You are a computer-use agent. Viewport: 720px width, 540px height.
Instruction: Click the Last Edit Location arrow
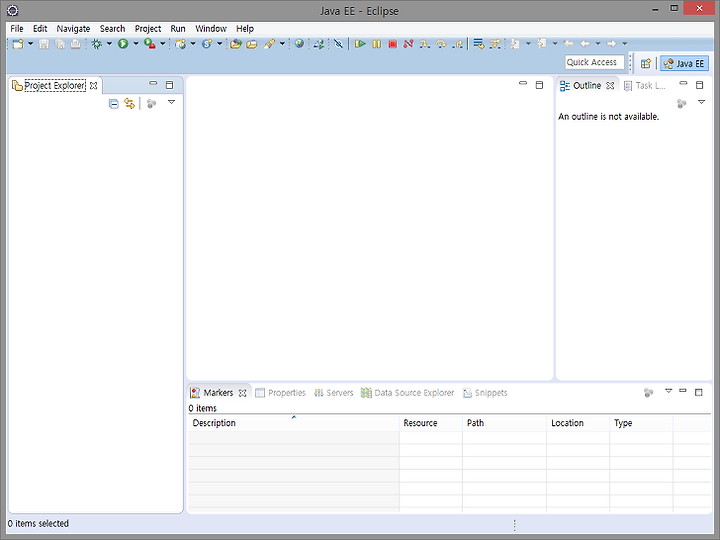(568, 44)
